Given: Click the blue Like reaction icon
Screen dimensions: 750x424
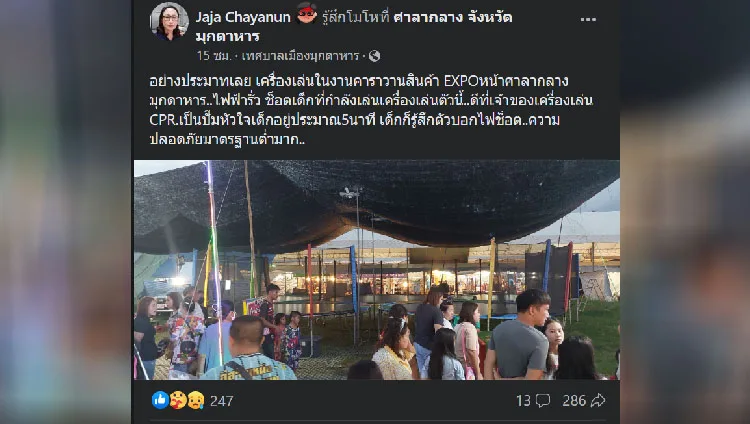Looking at the screenshot, I should point(160,400).
